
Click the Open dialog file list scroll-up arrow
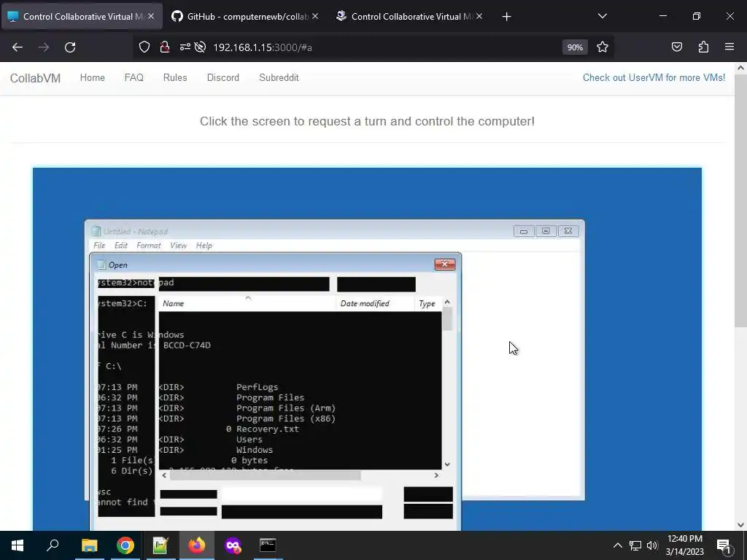(x=447, y=302)
